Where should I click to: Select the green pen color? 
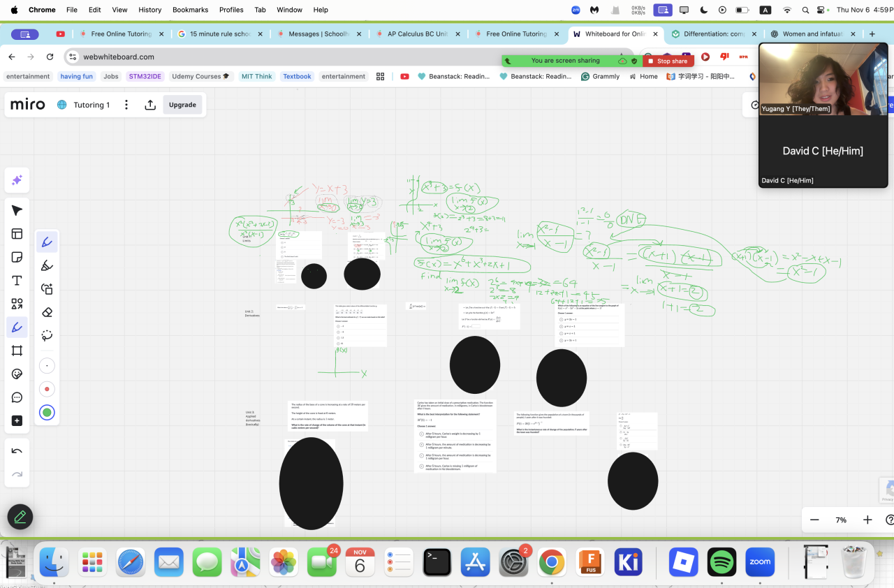[x=47, y=413]
